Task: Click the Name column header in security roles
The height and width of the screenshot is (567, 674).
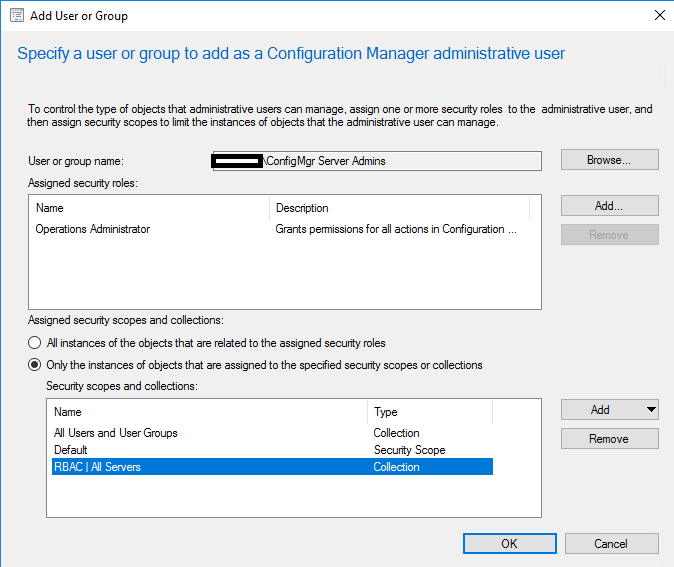Action: coord(150,208)
